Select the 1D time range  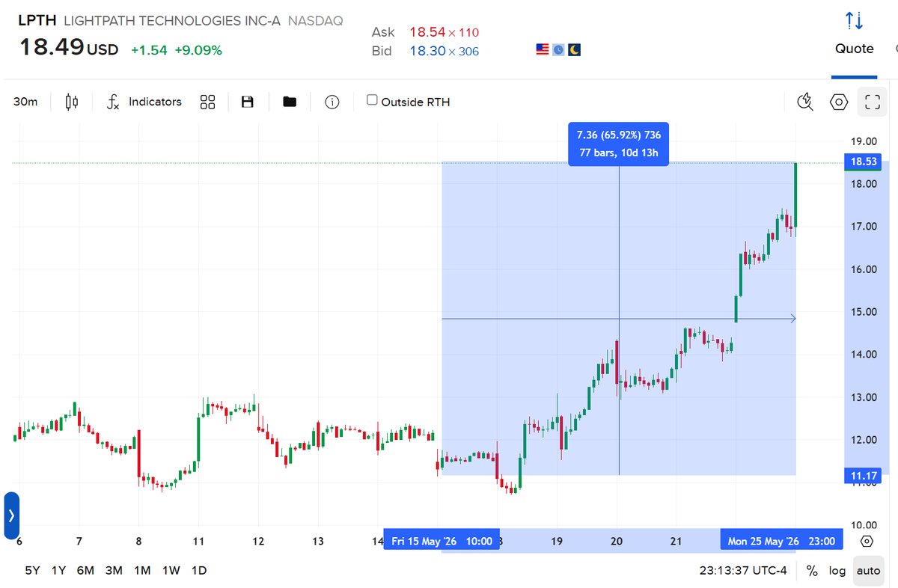point(199,570)
